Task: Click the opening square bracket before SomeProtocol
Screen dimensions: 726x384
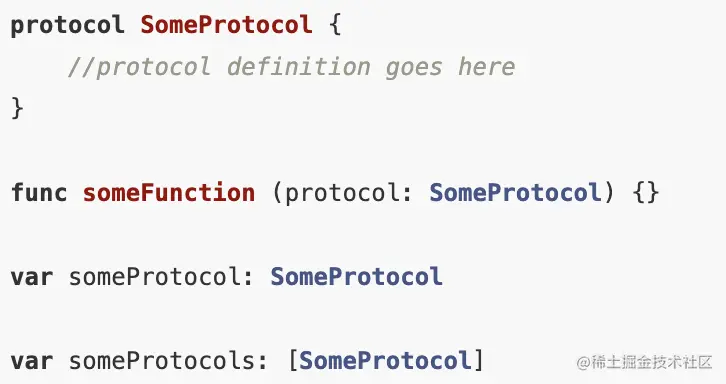Action: [x=293, y=360]
